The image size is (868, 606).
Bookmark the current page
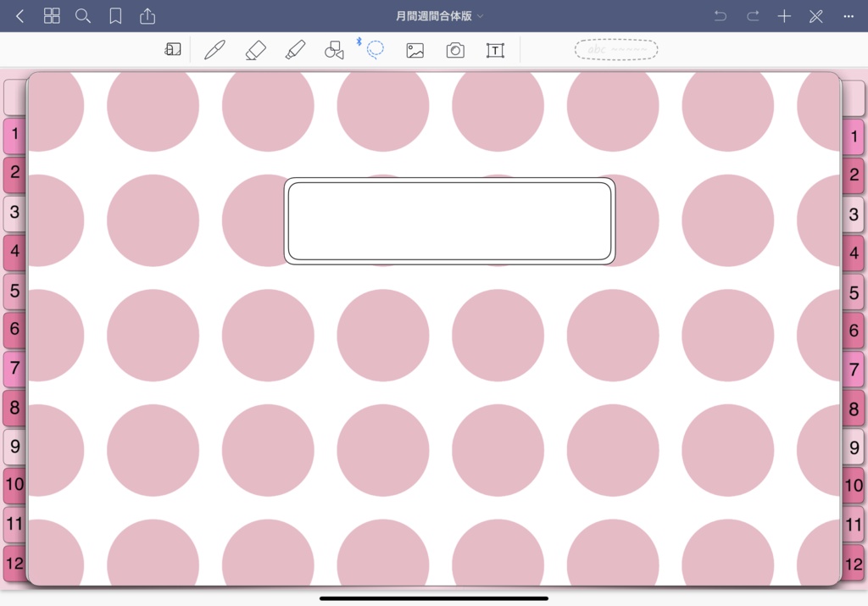point(115,16)
